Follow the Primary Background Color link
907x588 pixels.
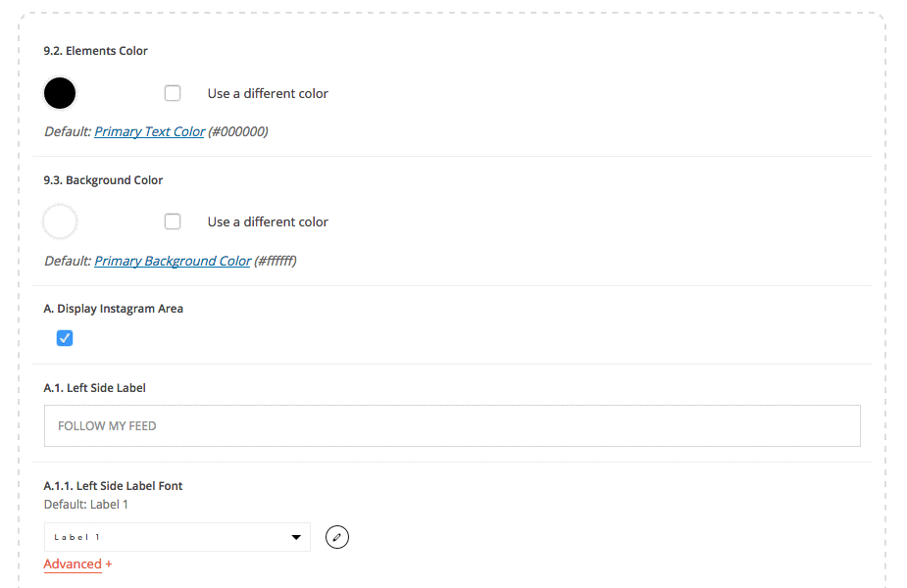click(x=173, y=261)
